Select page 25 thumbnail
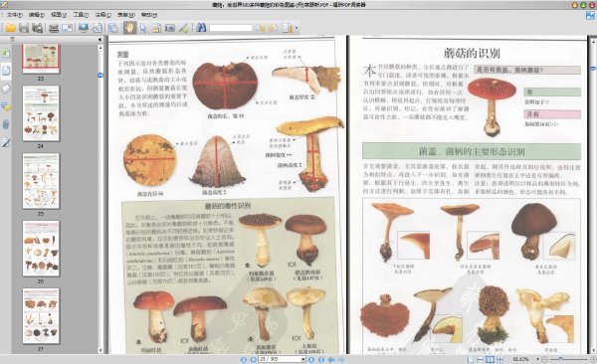Viewport: 597px width, 364px height. [x=41, y=181]
